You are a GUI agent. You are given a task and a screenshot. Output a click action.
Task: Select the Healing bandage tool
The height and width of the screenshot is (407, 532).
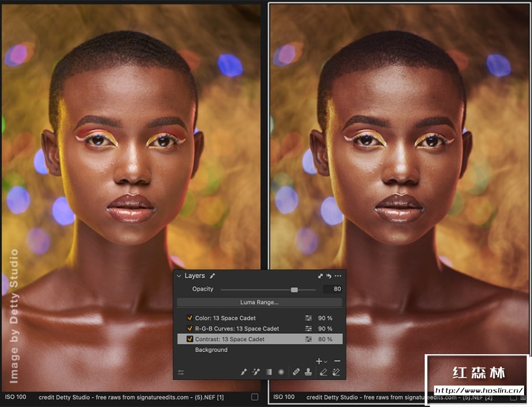(296, 372)
